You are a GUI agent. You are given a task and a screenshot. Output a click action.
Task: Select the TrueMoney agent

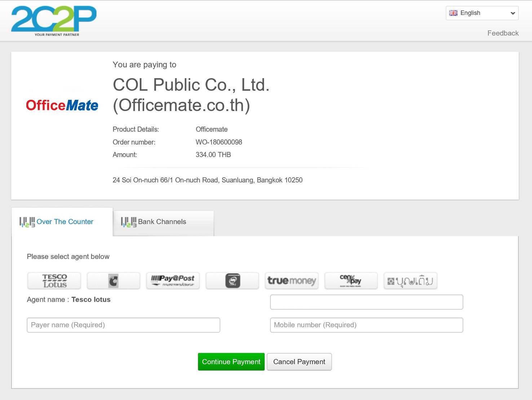coord(292,281)
